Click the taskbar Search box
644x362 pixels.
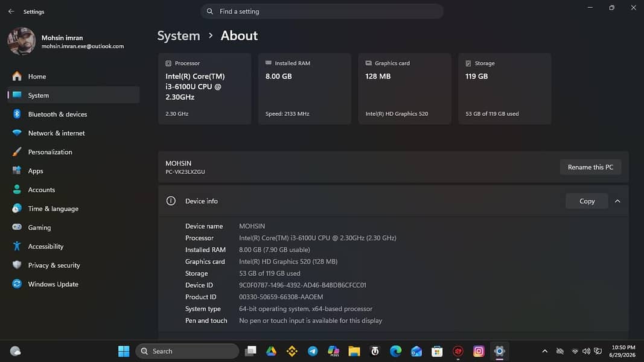pos(187,351)
